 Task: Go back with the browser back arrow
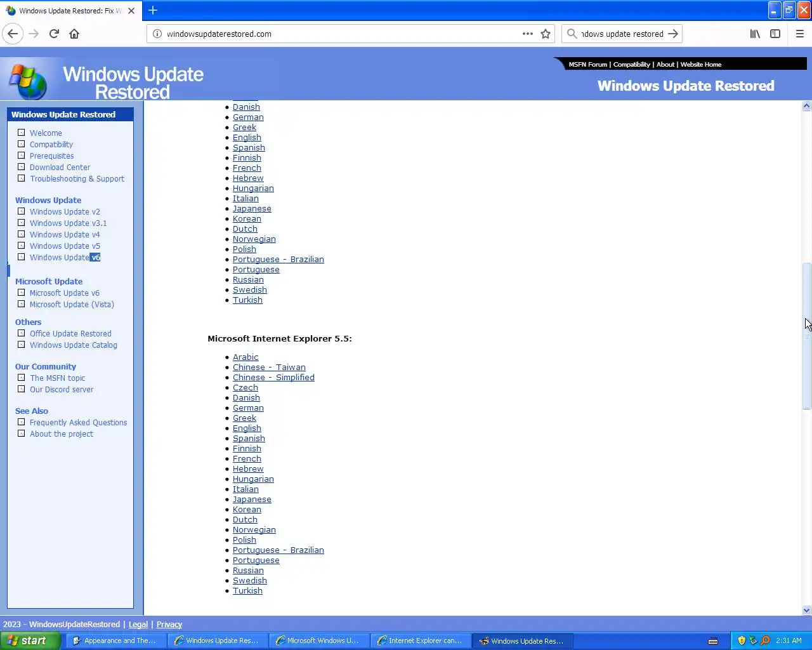(x=13, y=34)
